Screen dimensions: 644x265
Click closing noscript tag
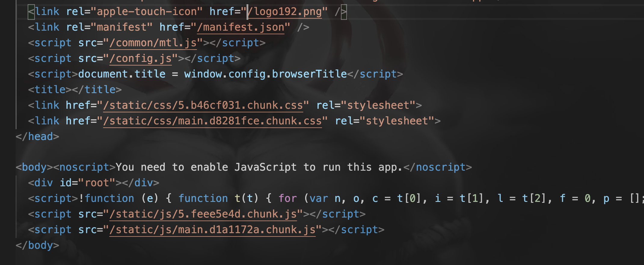[x=437, y=167]
